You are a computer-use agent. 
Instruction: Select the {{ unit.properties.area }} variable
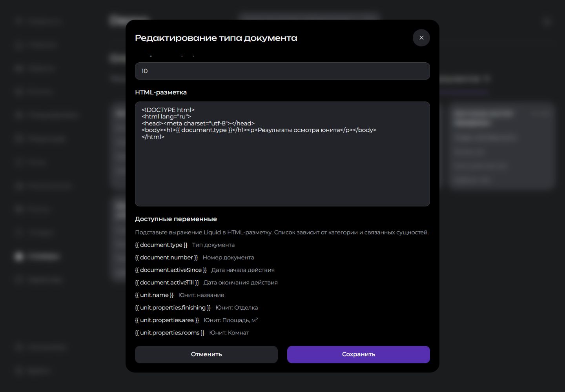click(167, 320)
